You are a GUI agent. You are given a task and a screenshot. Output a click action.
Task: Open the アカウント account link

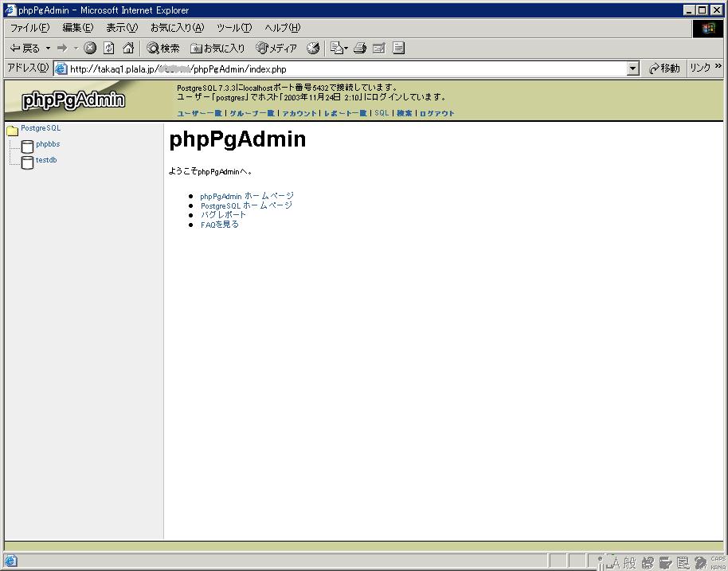click(x=299, y=113)
